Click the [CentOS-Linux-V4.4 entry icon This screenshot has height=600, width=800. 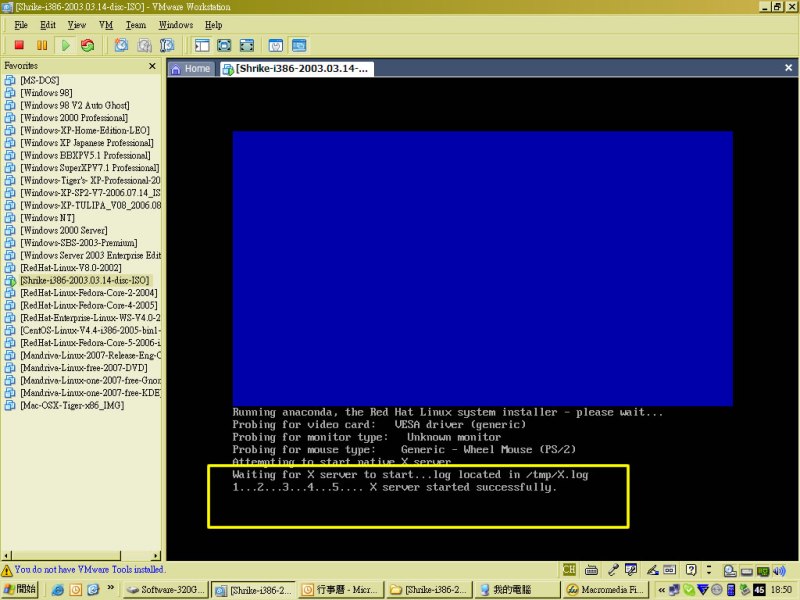tap(10, 330)
